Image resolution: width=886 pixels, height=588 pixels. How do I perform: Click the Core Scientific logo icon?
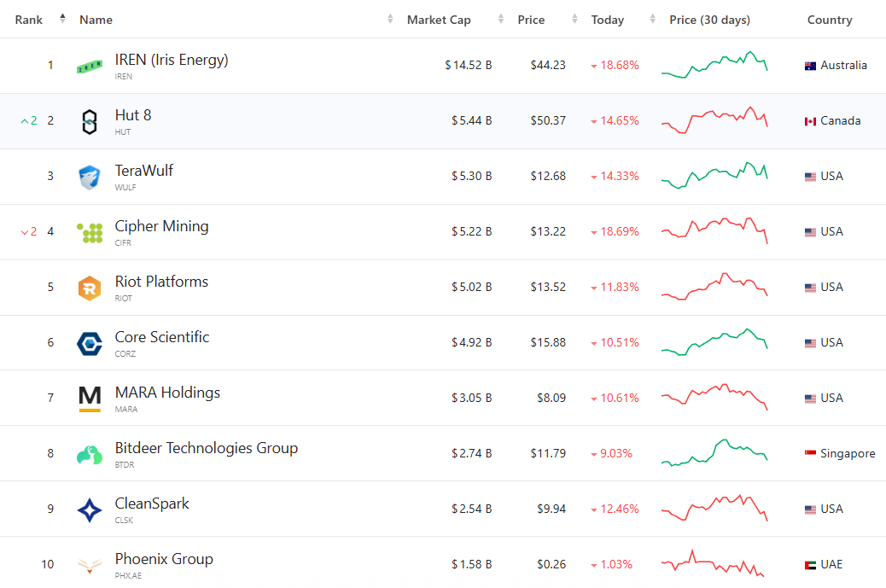coord(89,342)
